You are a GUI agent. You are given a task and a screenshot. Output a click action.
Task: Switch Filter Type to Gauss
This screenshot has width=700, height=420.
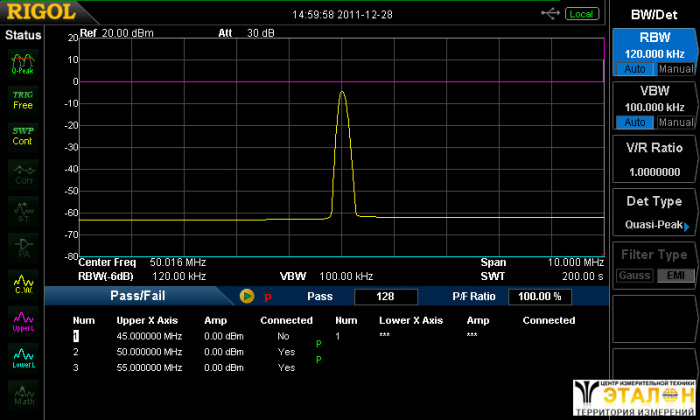(633, 275)
